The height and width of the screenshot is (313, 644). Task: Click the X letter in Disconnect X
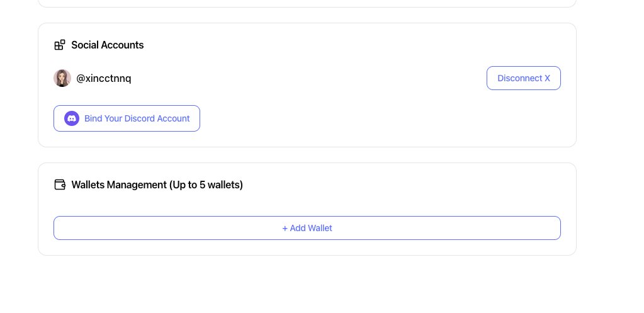(547, 79)
